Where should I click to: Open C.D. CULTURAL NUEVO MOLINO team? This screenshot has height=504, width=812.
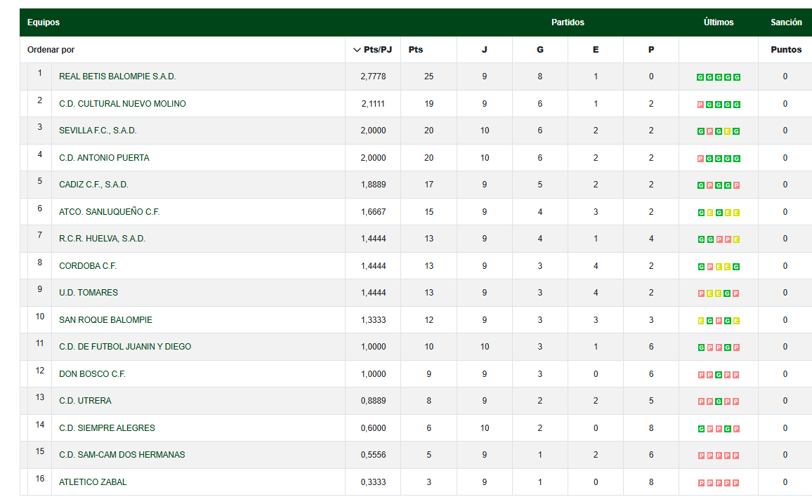(122, 103)
